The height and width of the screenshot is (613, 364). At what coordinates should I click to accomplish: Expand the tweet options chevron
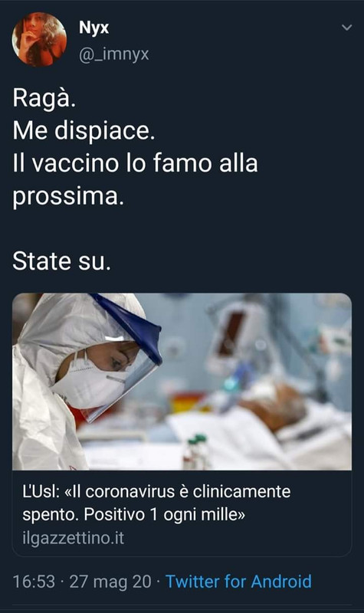pos(346,28)
